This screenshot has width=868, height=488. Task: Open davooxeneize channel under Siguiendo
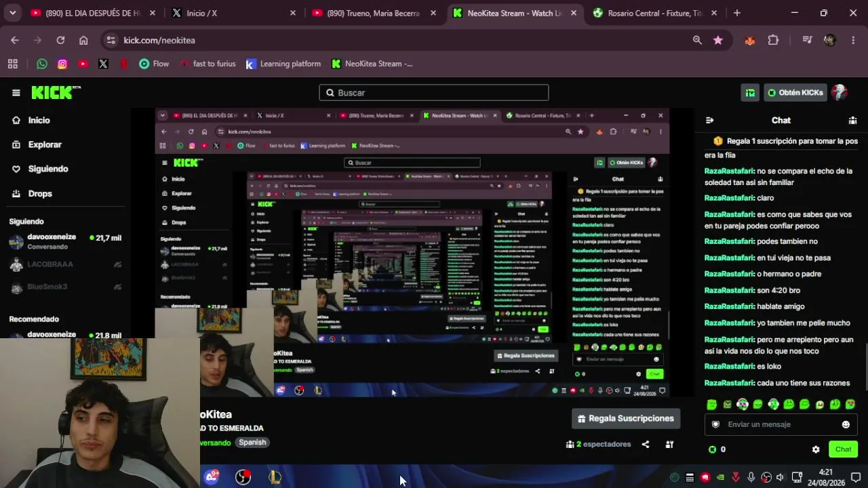[x=64, y=242]
